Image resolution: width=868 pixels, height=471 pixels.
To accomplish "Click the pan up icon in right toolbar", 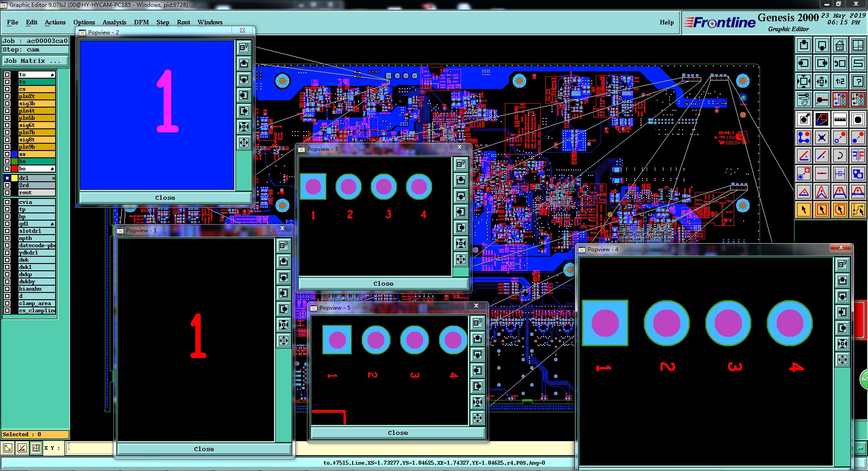I will (x=804, y=45).
